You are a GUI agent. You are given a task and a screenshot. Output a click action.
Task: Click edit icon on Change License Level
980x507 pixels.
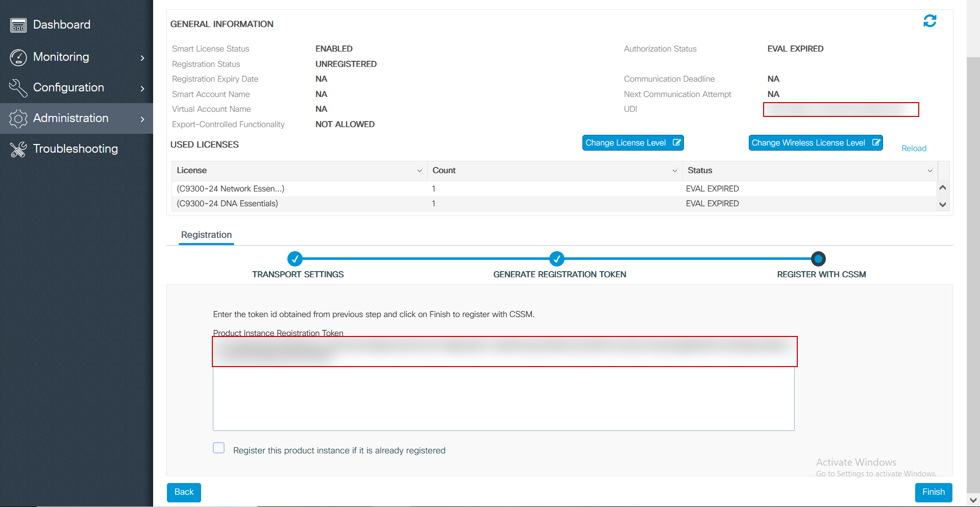point(676,143)
